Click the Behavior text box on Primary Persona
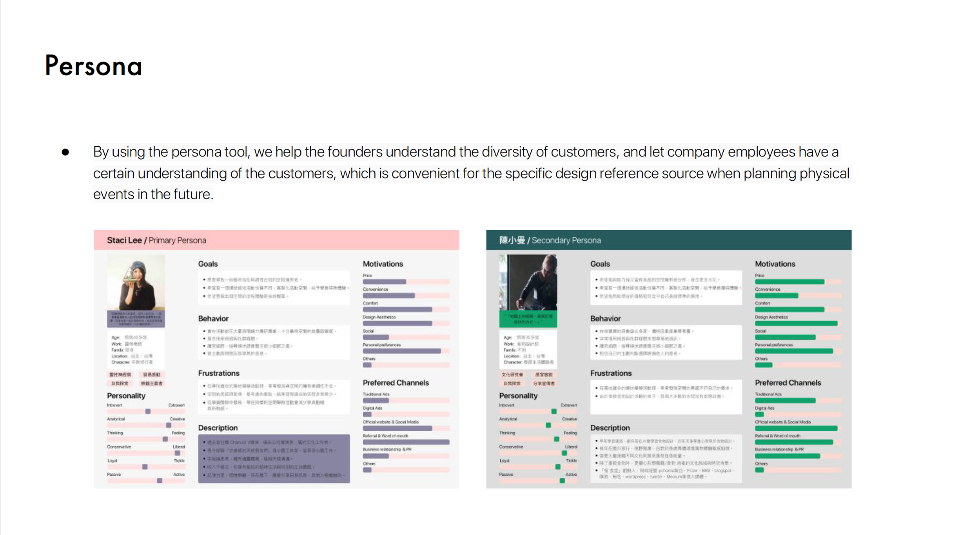Image resolution: width=980 pixels, height=535 pixels. pyautogui.click(x=274, y=342)
